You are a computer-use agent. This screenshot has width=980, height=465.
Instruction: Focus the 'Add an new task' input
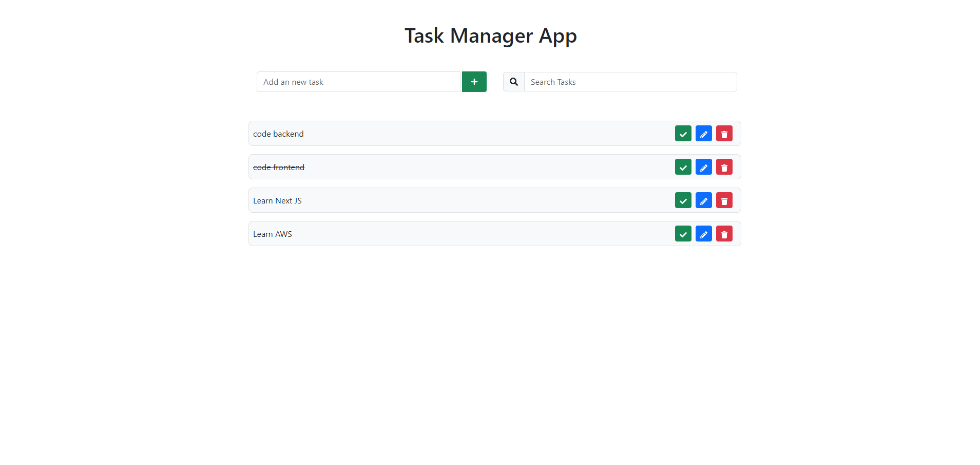tap(359, 82)
